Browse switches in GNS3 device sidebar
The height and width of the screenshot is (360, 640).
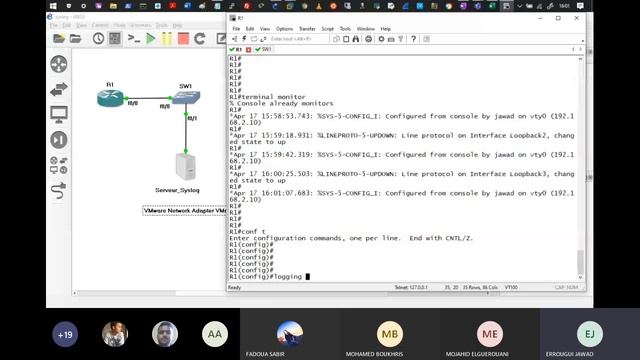pos(59,89)
